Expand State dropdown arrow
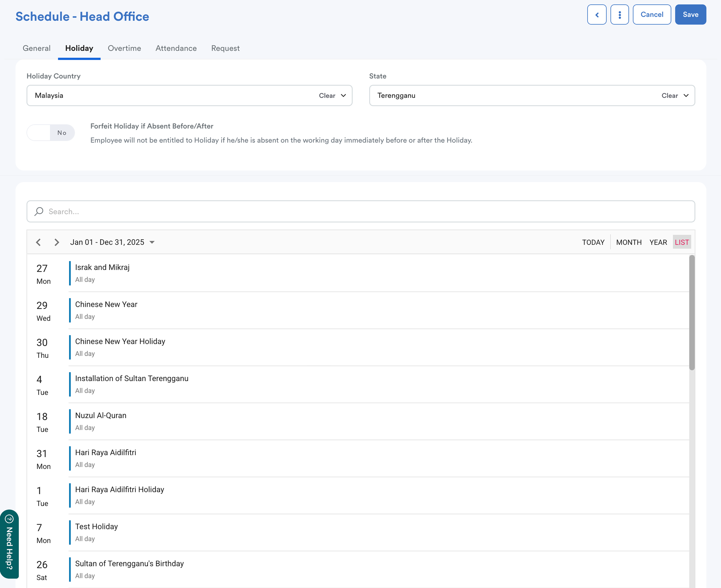Screen dimensions: 721x588 point(686,96)
